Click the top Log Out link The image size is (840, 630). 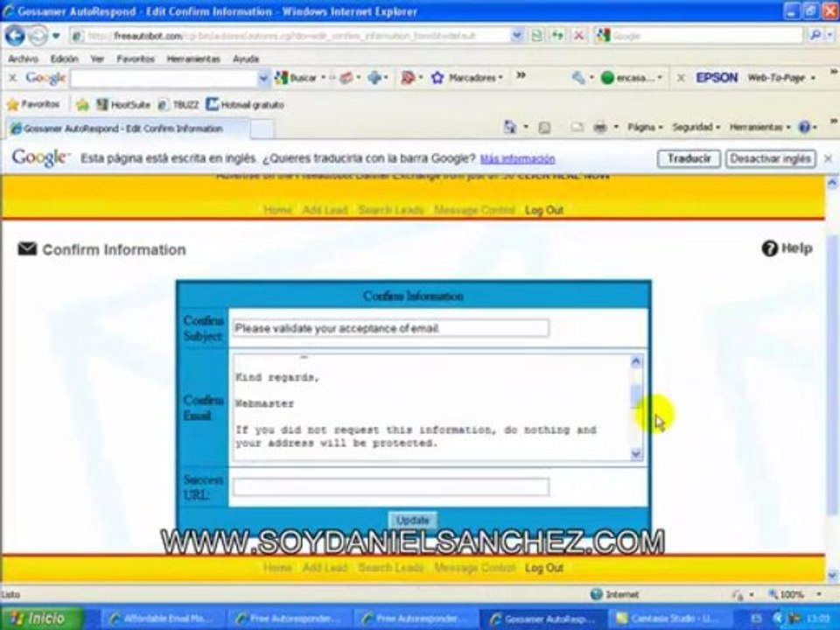pyautogui.click(x=543, y=210)
